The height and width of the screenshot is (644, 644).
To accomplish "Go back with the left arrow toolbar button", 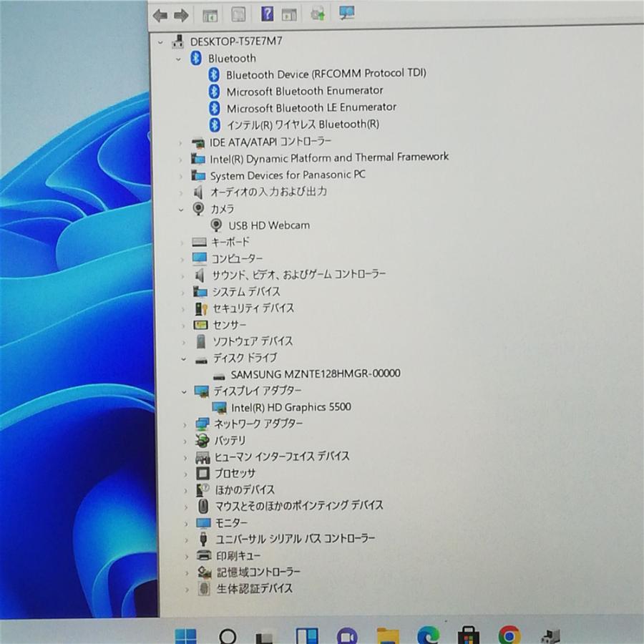I will 160,16.
